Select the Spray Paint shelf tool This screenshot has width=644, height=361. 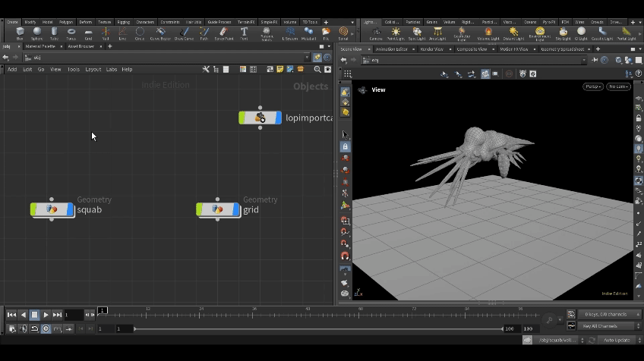223,33
